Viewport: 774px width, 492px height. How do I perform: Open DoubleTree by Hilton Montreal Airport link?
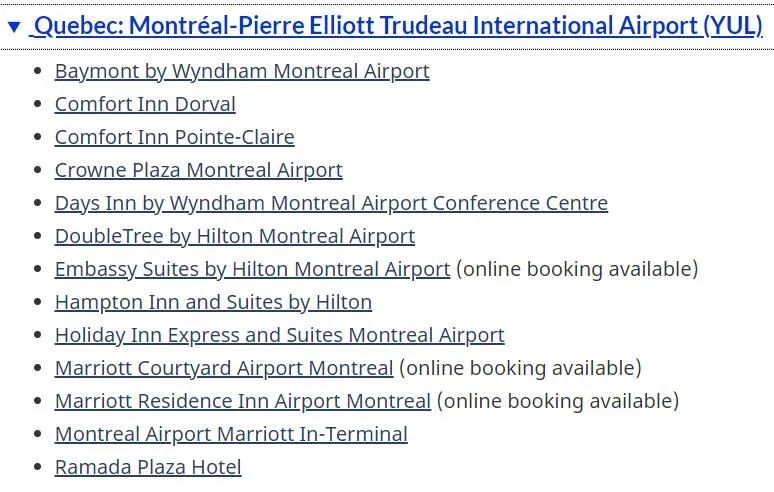[235, 236]
